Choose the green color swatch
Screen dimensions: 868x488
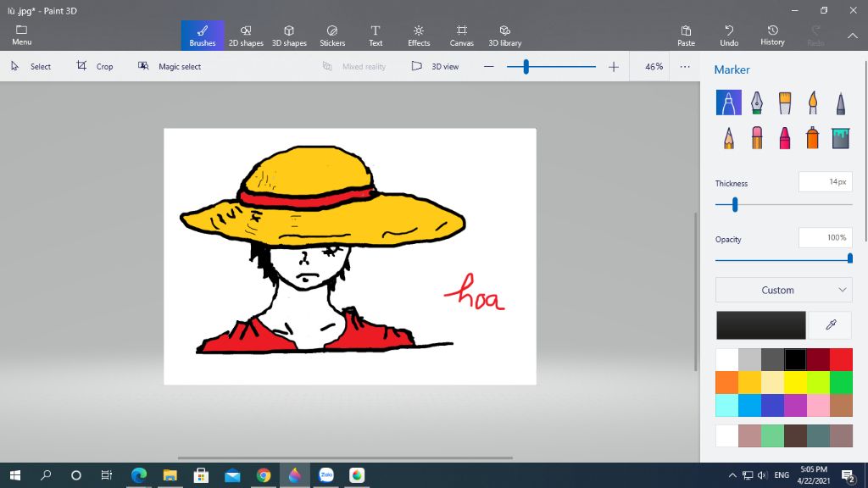coord(842,382)
